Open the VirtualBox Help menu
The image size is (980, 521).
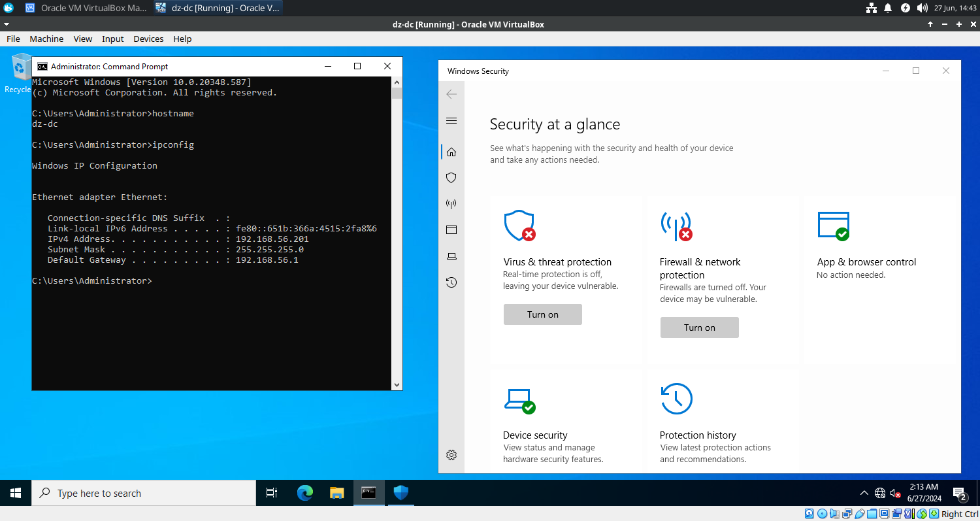coord(182,39)
